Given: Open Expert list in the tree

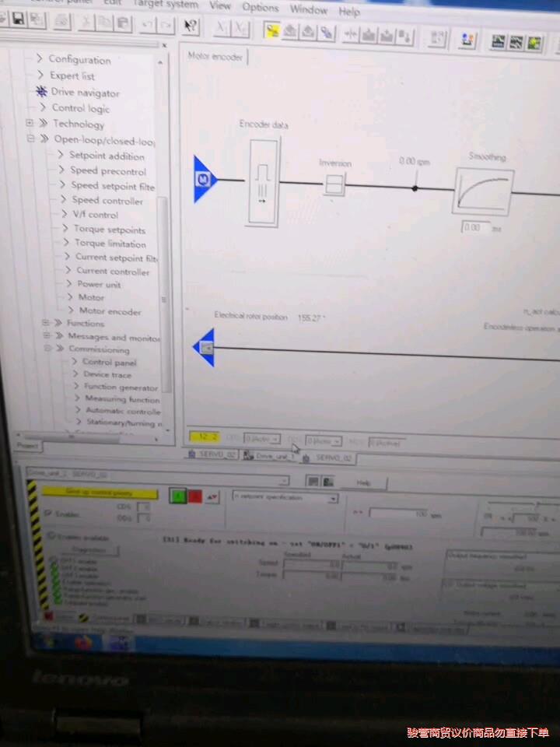Looking at the screenshot, I should click(72, 75).
